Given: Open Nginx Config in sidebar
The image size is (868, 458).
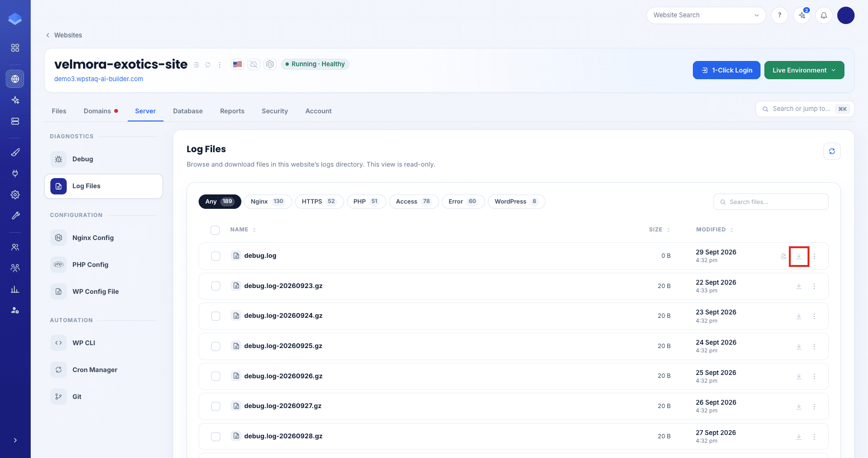Looking at the screenshot, I should click(x=104, y=238).
